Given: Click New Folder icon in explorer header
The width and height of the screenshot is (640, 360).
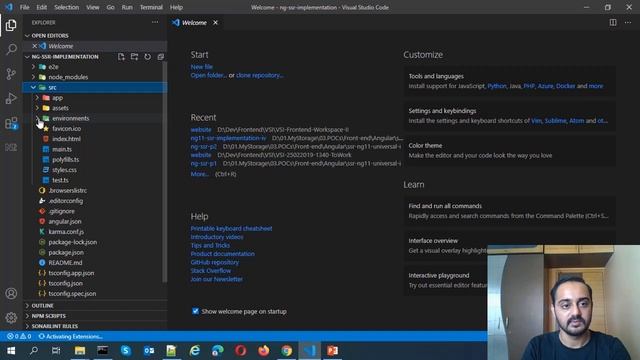Looking at the screenshot, I should click(x=134, y=57).
